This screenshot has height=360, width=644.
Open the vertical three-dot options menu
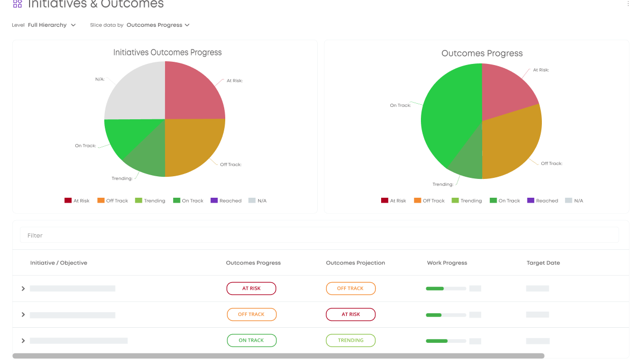click(628, 4)
